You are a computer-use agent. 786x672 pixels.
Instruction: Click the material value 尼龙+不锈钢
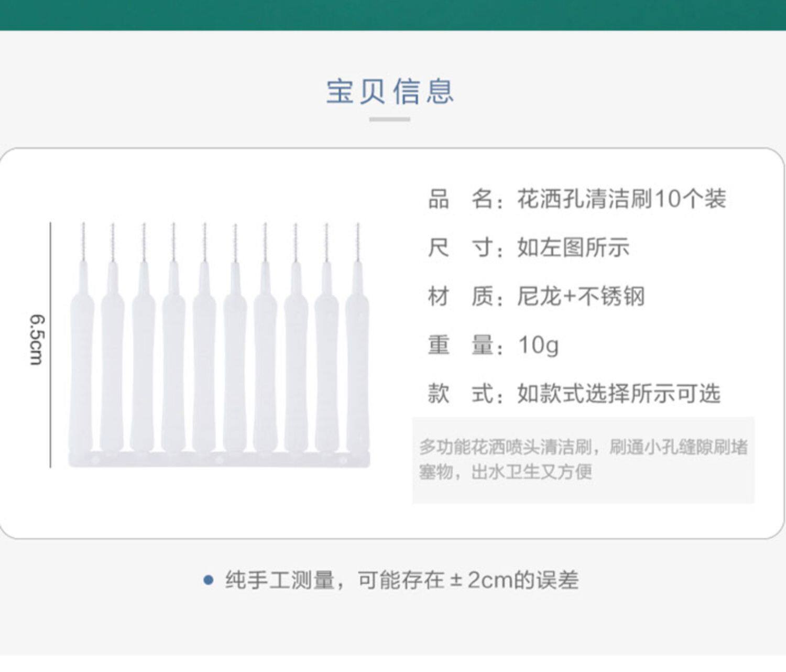[x=581, y=296]
